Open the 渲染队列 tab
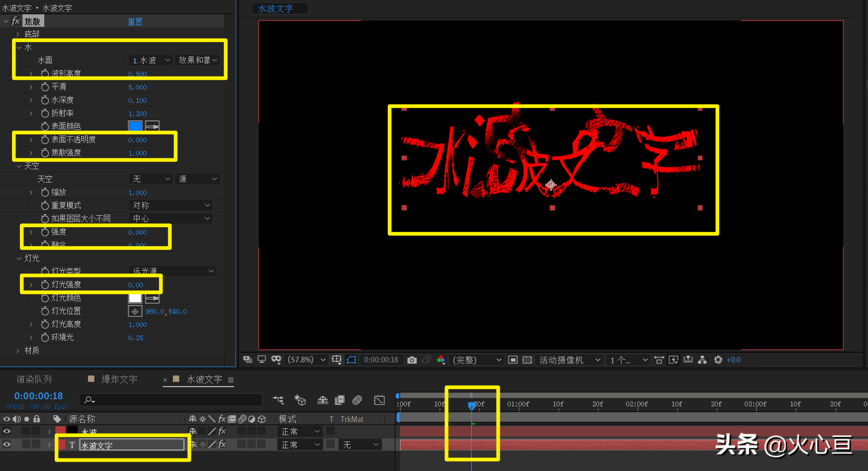 (x=34, y=379)
